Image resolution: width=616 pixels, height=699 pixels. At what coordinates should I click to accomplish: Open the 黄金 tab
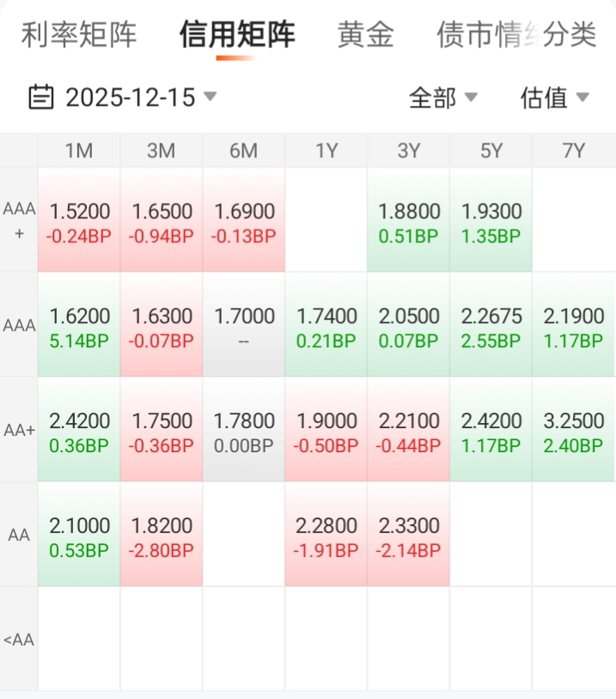click(366, 34)
